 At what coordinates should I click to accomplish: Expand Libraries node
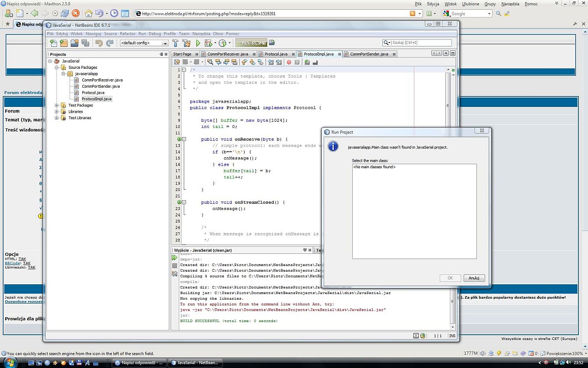coord(56,111)
